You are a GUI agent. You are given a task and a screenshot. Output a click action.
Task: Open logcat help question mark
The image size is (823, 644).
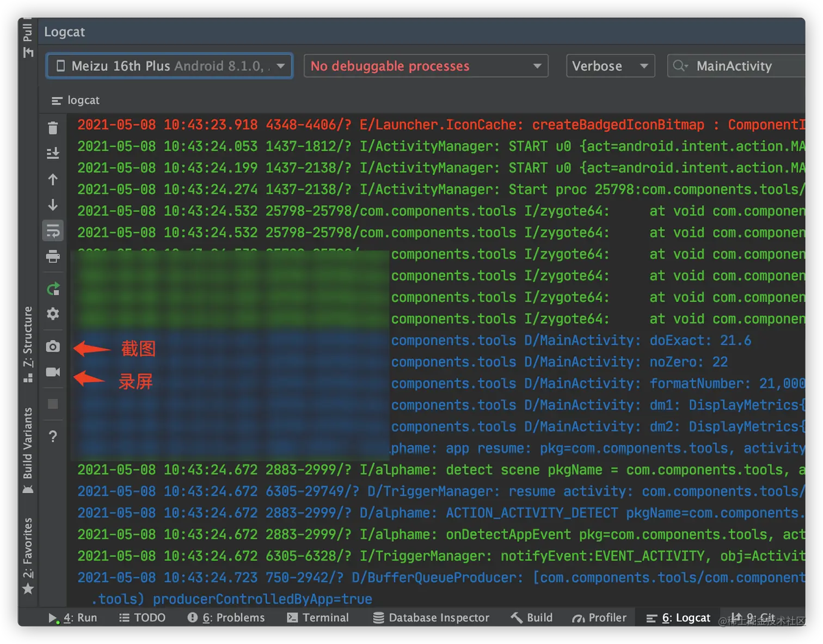coord(53,437)
